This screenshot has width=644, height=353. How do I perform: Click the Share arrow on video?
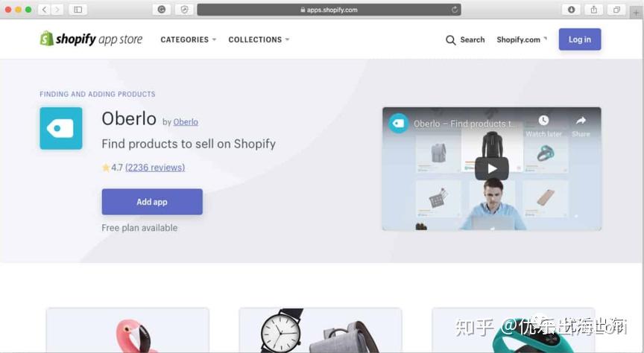pyautogui.click(x=581, y=120)
